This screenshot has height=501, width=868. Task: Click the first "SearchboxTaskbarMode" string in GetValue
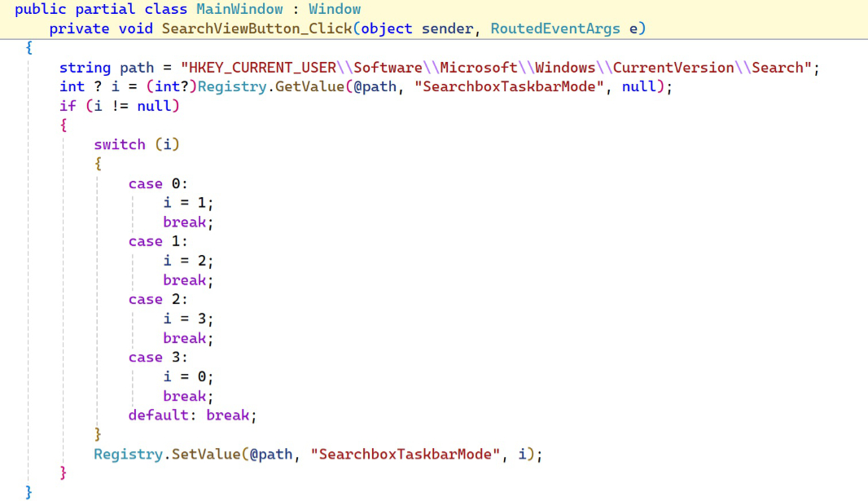pyautogui.click(x=509, y=87)
